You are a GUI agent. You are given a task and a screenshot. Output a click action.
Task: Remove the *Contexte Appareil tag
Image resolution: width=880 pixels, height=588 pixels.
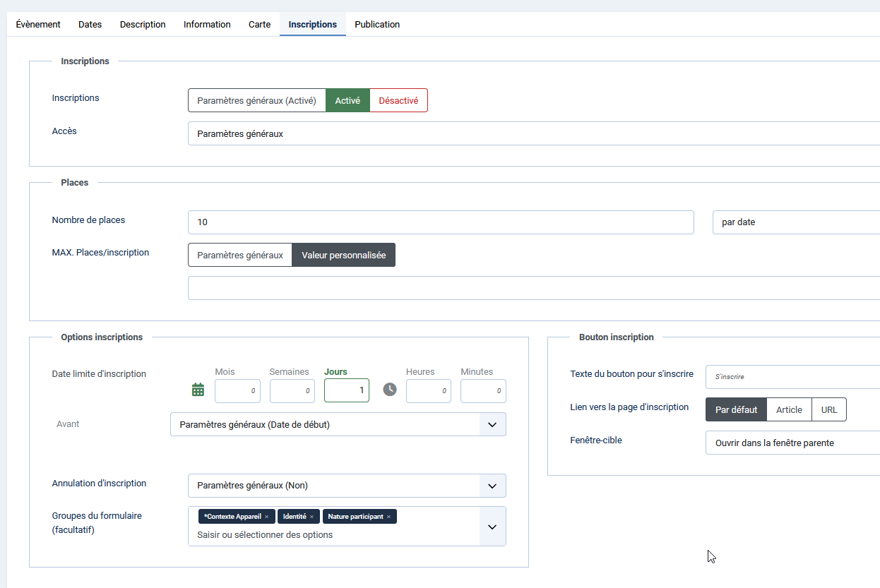[266, 517]
